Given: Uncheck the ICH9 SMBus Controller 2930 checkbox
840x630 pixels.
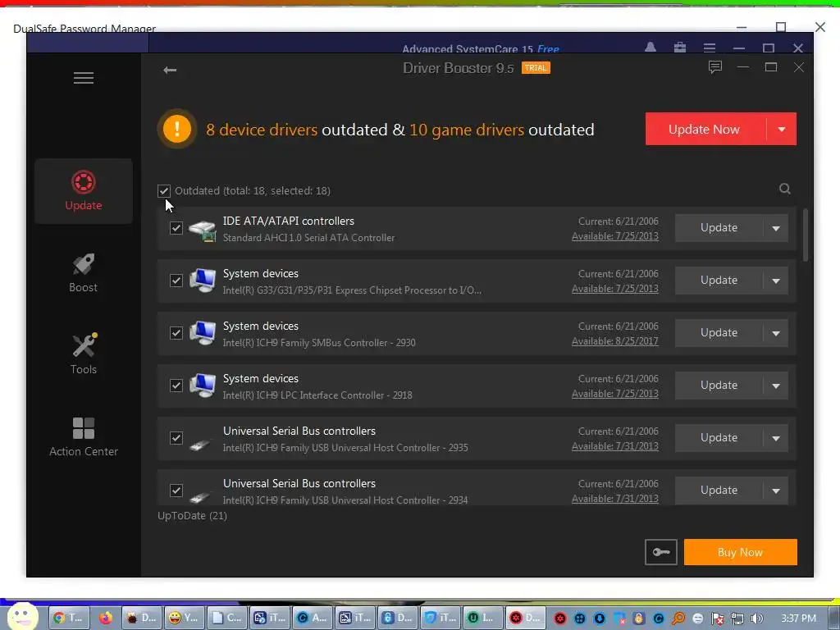Looking at the screenshot, I should coord(176,333).
